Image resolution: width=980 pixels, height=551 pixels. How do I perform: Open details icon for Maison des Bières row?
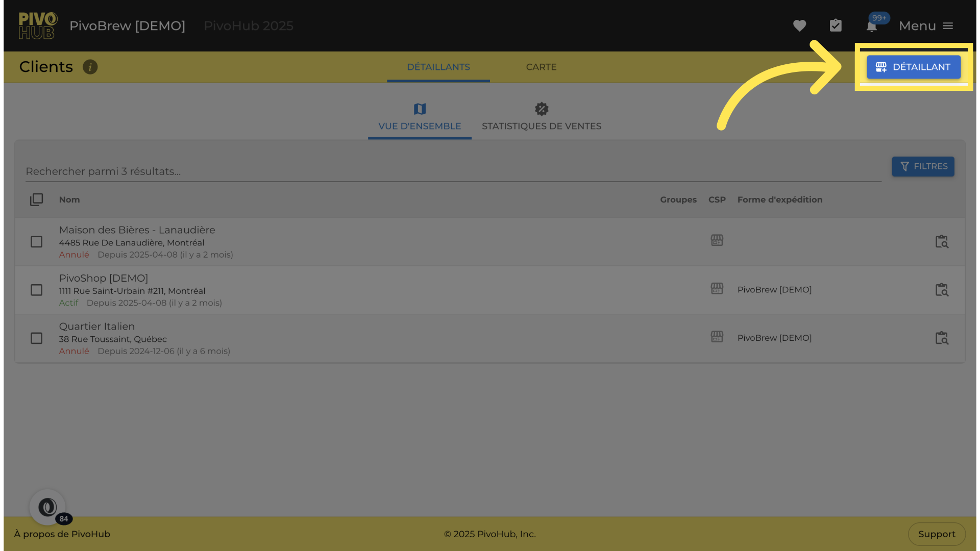coord(941,242)
